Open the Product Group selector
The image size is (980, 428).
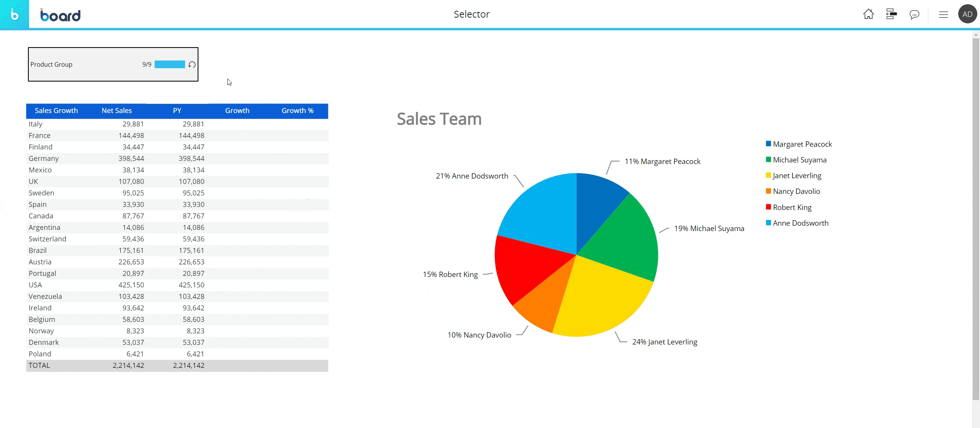(x=51, y=64)
